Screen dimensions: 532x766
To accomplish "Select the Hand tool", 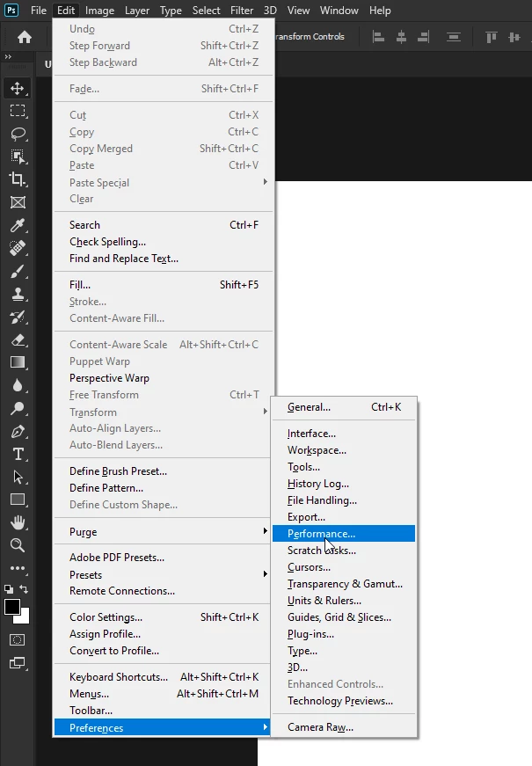I will pyautogui.click(x=18, y=522).
